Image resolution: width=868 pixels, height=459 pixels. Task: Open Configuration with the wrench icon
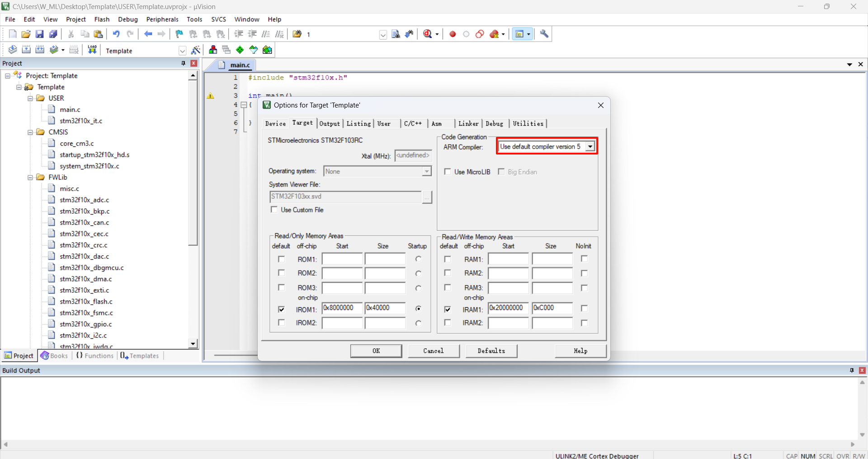coord(544,34)
